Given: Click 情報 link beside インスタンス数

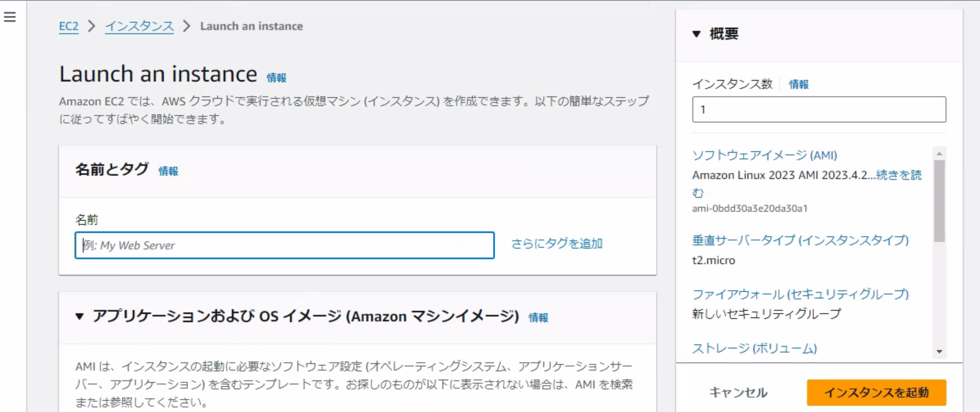Looking at the screenshot, I should 799,84.
